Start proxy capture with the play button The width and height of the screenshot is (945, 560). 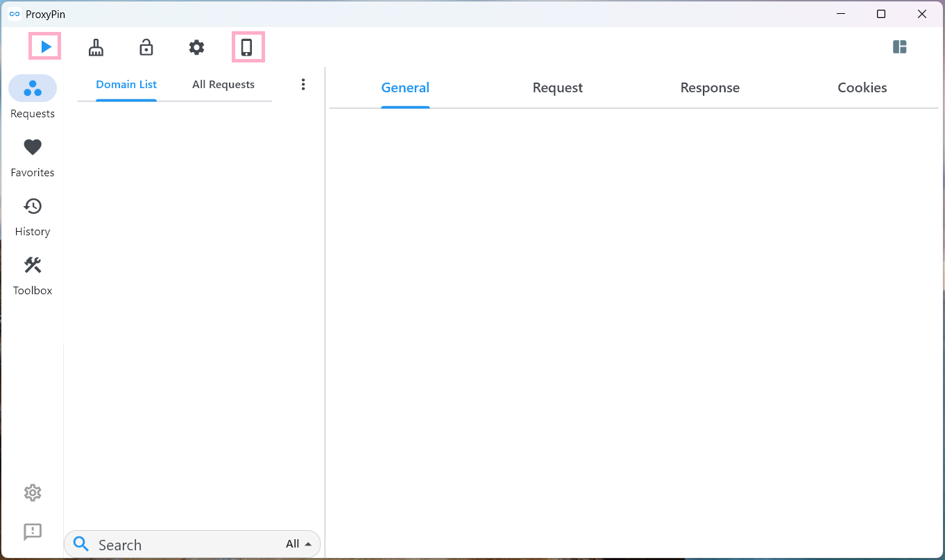tap(46, 47)
